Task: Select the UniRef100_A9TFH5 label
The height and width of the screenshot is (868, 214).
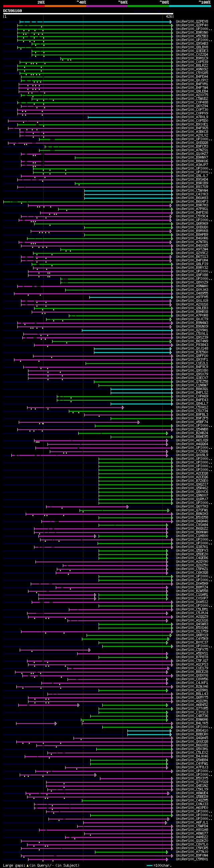Action: point(192,297)
